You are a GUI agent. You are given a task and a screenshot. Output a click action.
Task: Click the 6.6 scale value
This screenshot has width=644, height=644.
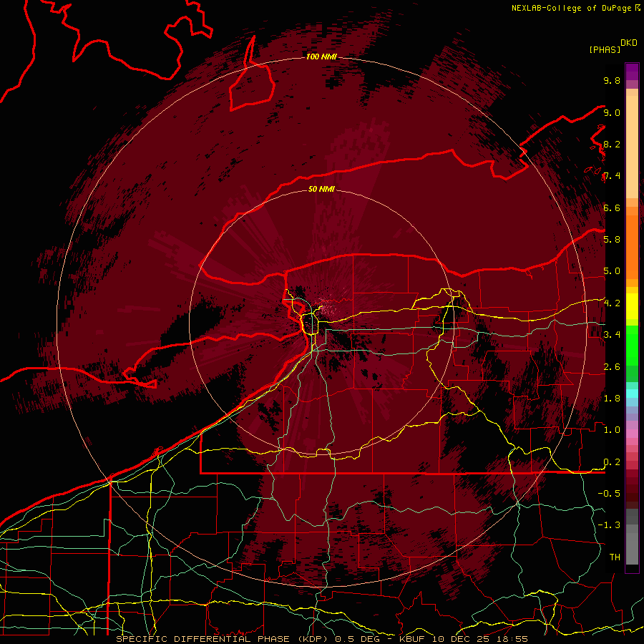pyautogui.click(x=612, y=208)
